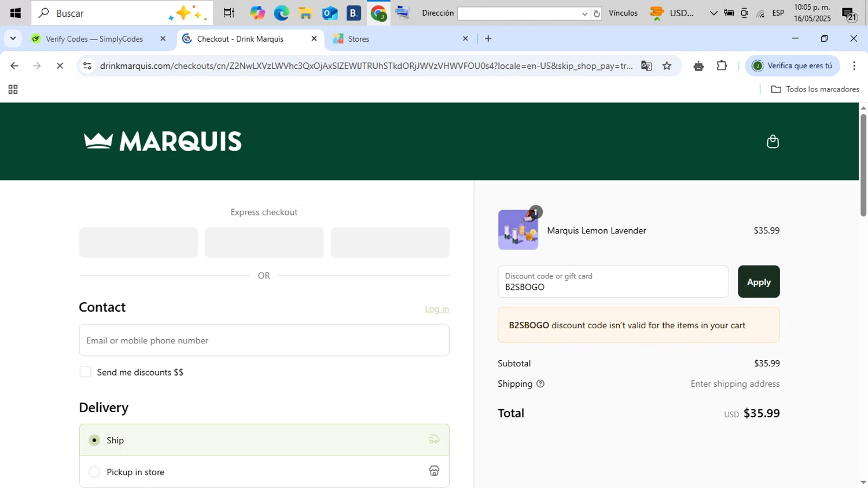Open Chrome three-dot menu
Screen dimensions: 868x488
(x=854, y=66)
